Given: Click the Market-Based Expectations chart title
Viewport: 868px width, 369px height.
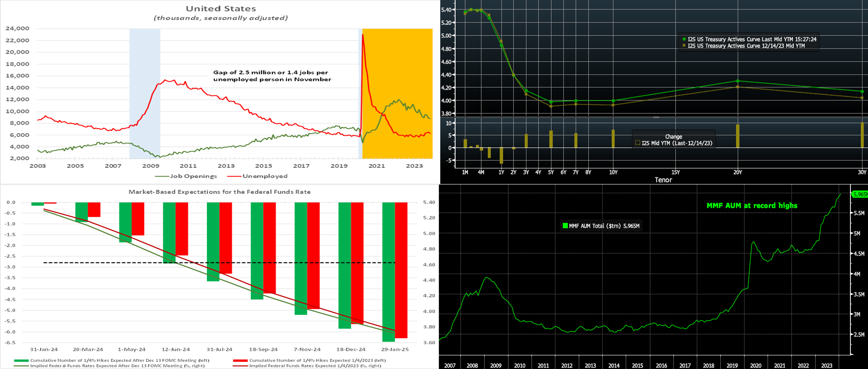Looking at the screenshot, I should [219, 192].
